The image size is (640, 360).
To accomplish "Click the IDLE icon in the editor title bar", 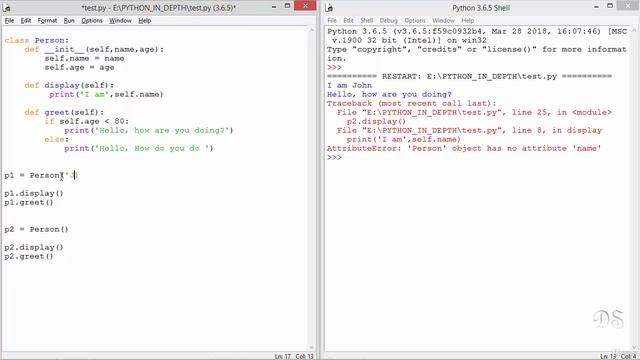I will pyautogui.click(x=7, y=7).
